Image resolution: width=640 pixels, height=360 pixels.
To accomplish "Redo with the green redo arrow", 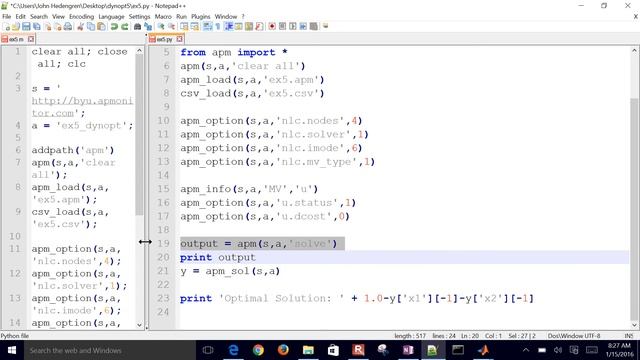I will pyautogui.click(x=124, y=27).
